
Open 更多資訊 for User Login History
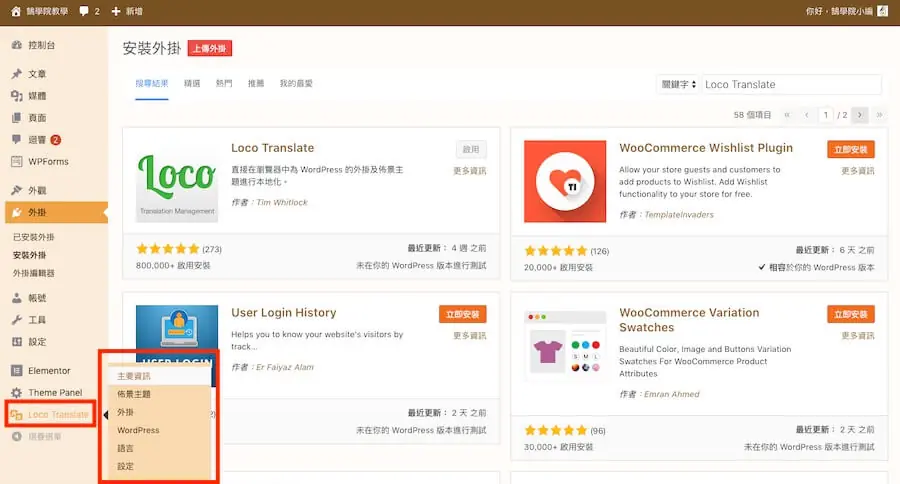click(470, 335)
